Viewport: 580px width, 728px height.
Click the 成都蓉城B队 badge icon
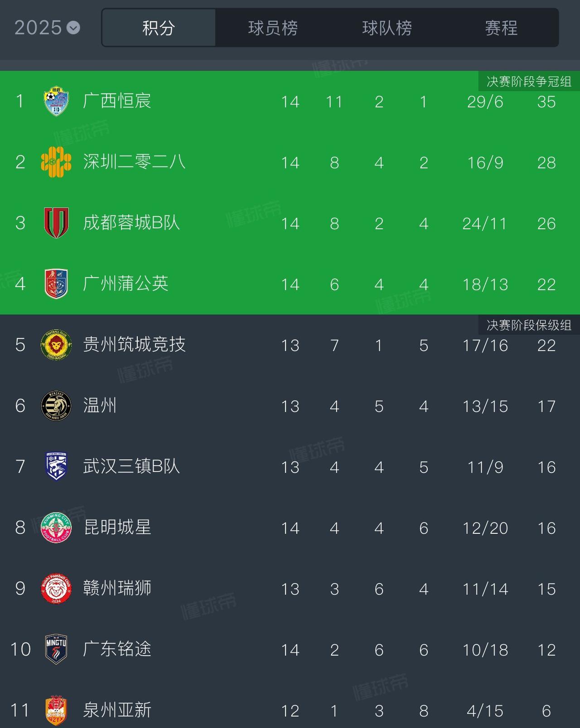[56, 223]
